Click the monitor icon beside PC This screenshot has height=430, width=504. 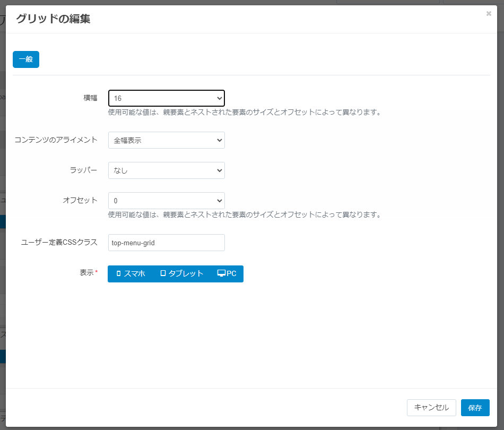[x=221, y=273]
